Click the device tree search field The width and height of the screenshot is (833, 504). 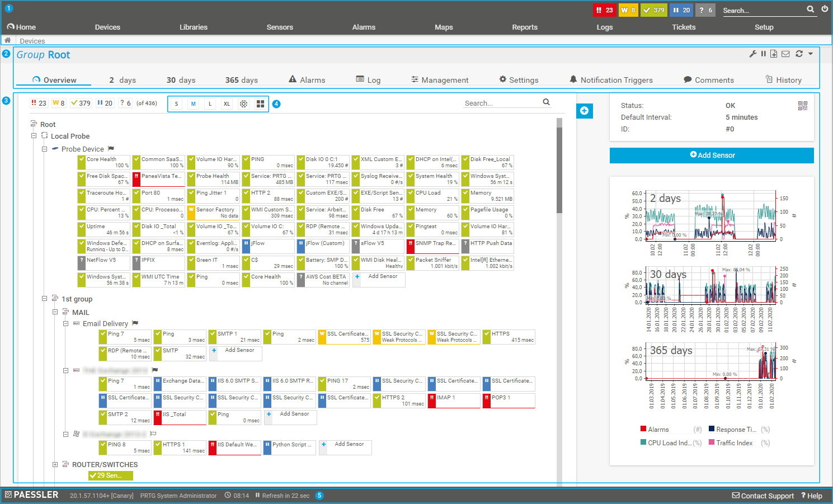[501, 103]
